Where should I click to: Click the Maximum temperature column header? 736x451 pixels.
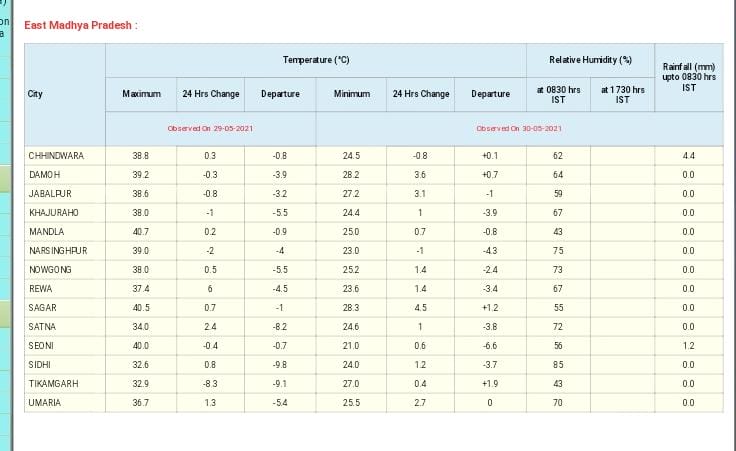(141, 94)
